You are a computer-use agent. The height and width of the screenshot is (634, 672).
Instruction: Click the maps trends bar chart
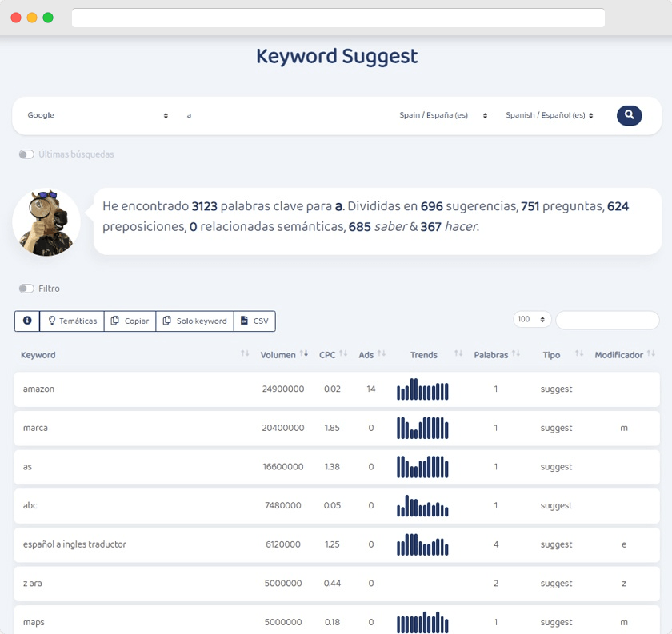(422, 622)
